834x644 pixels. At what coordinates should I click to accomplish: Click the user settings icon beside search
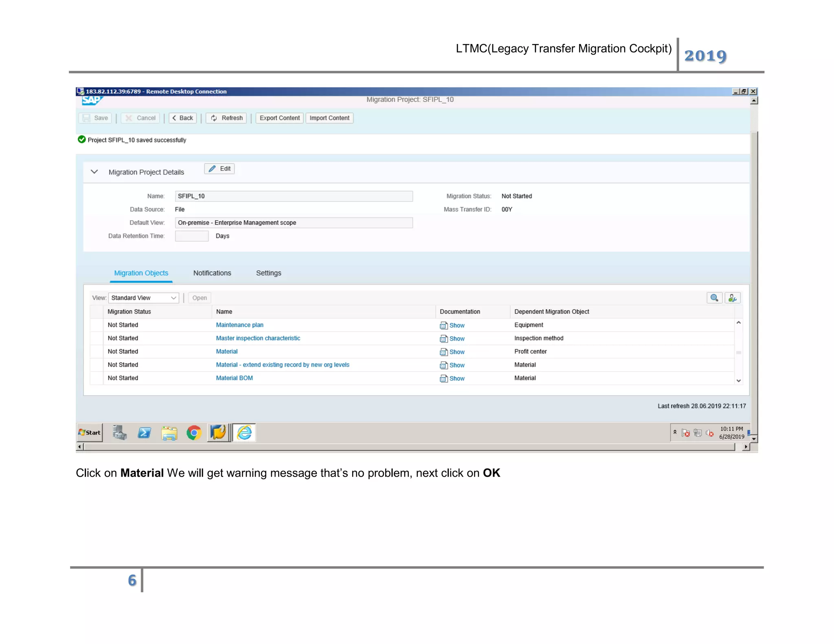[x=732, y=298]
